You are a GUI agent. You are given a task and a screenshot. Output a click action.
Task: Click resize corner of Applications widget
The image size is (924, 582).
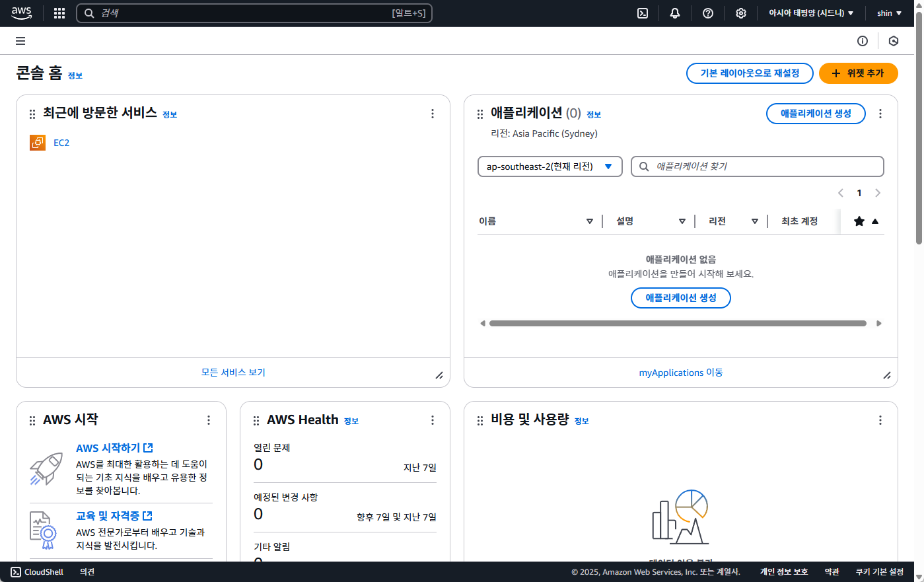(887, 375)
